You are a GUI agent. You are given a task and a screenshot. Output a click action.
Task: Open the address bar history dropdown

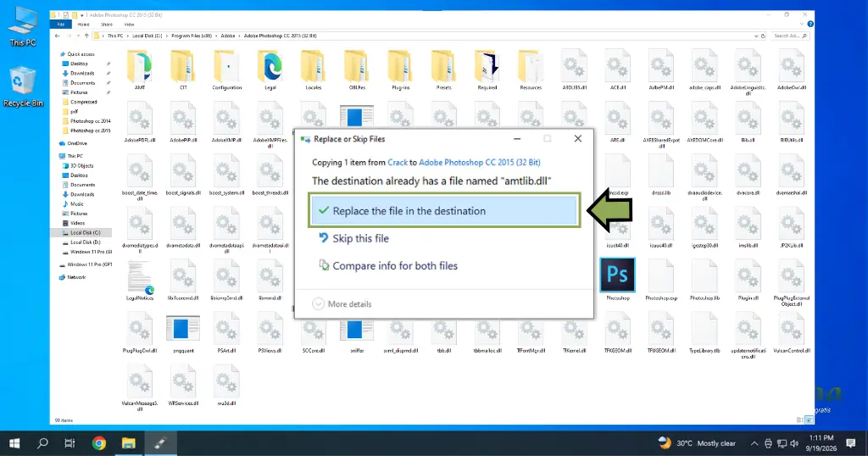click(x=756, y=36)
